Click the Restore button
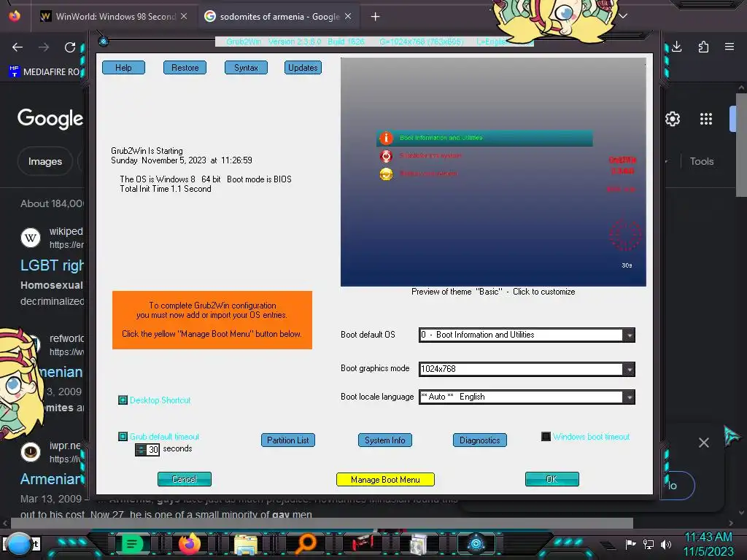Viewport: 747px width, 560px height. 185,68
